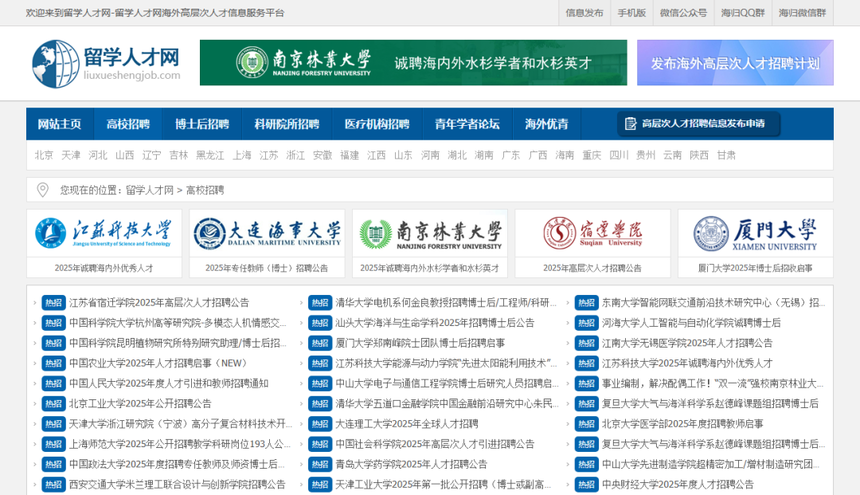Open 中山大学先进制造学院 listing
Image resolution: width=860 pixels, height=495 pixels.
(x=710, y=465)
